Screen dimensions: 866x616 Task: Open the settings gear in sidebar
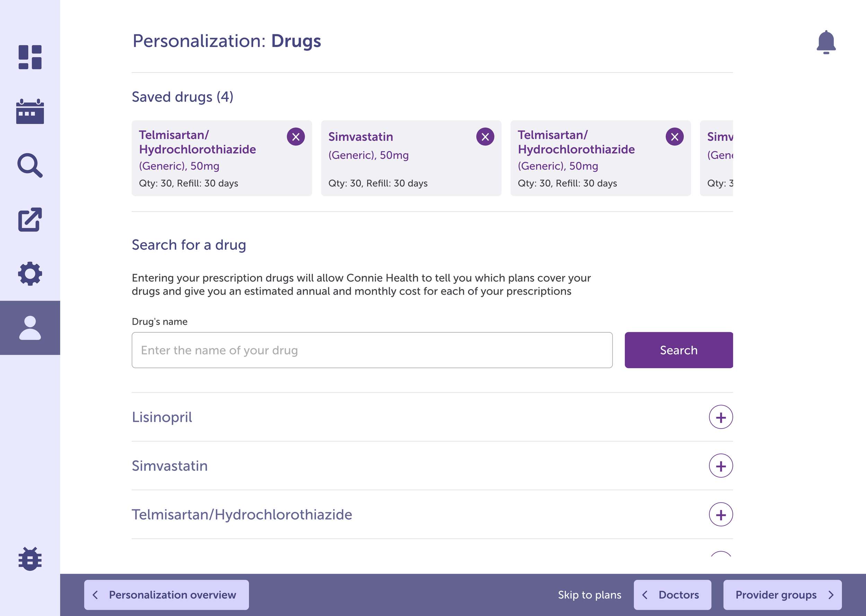(30, 274)
